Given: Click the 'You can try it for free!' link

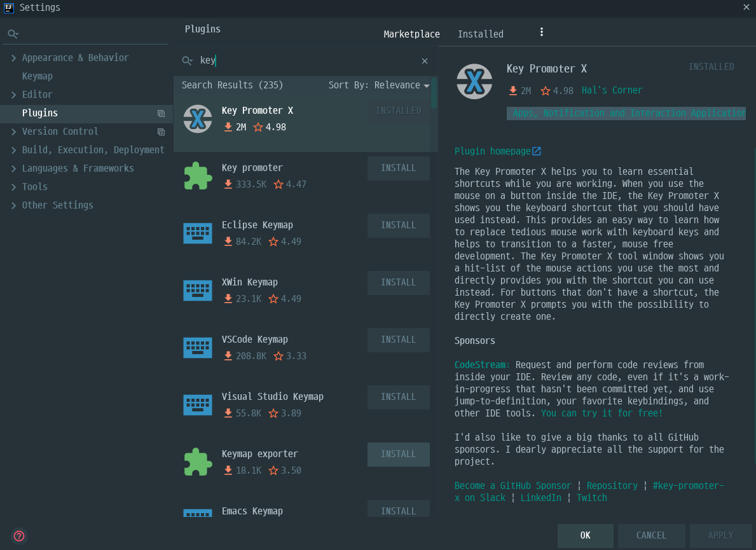Looking at the screenshot, I should [x=601, y=413].
